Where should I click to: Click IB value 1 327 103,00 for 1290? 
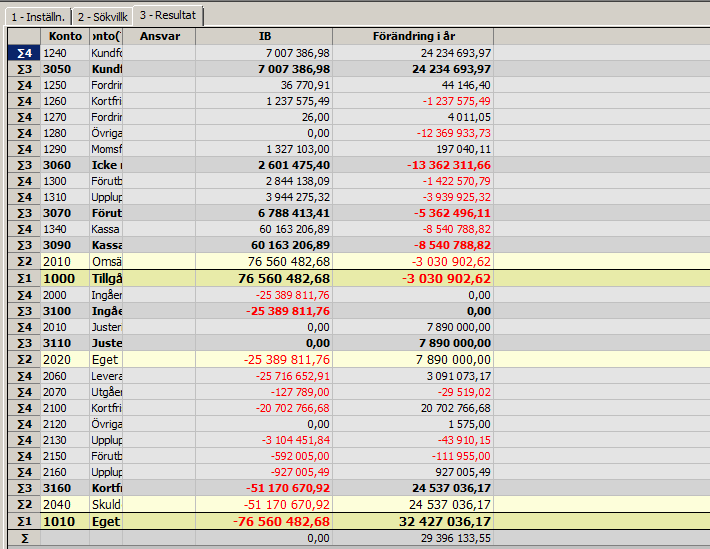click(x=298, y=149)
